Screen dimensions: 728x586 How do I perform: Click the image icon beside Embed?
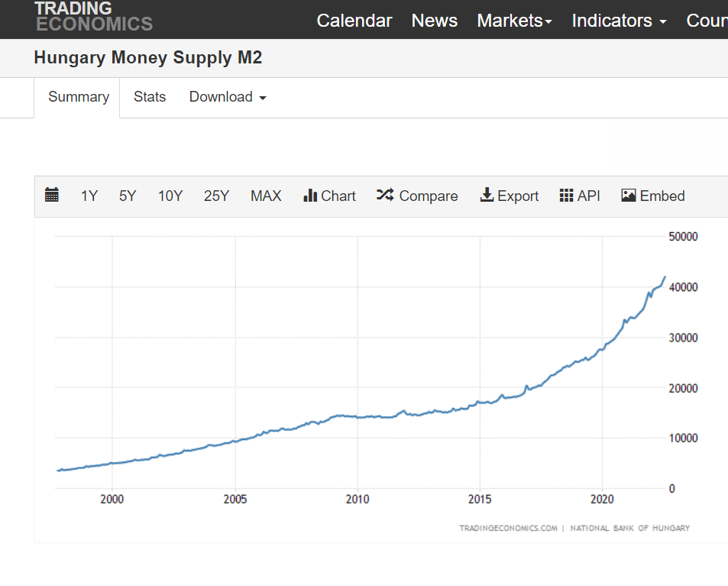[x=629, y=196]
